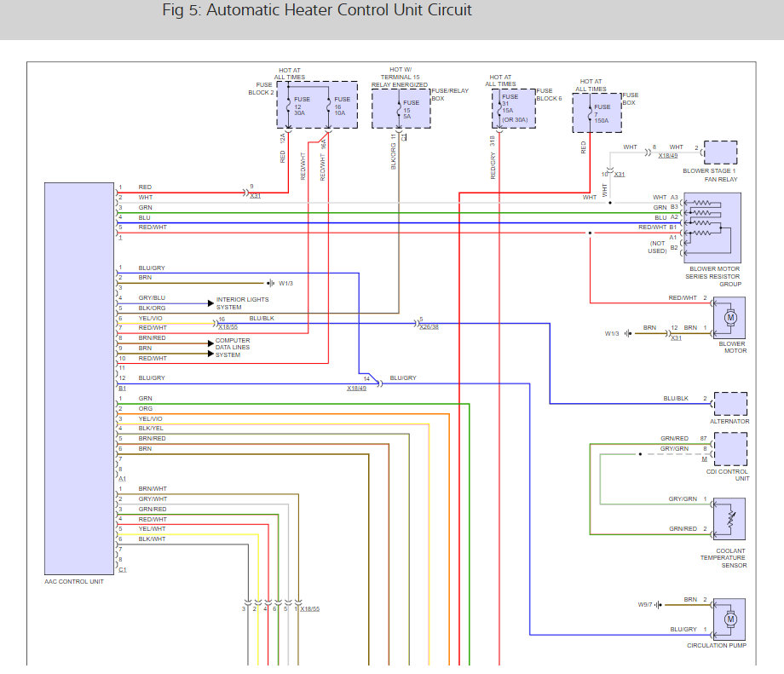Click the Fuse 7 150A symbol
This screenshot has width=784, height=674.
(x=590, y=114)
